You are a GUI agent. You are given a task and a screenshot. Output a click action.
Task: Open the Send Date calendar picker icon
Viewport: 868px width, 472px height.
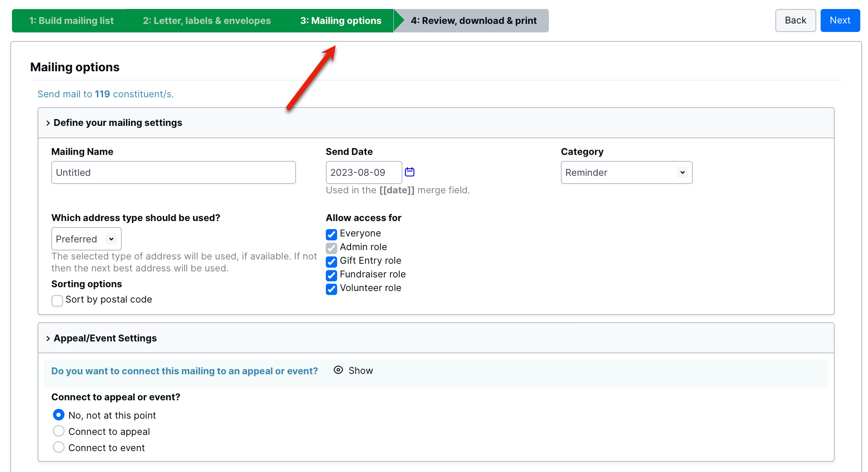click(409, 172)
